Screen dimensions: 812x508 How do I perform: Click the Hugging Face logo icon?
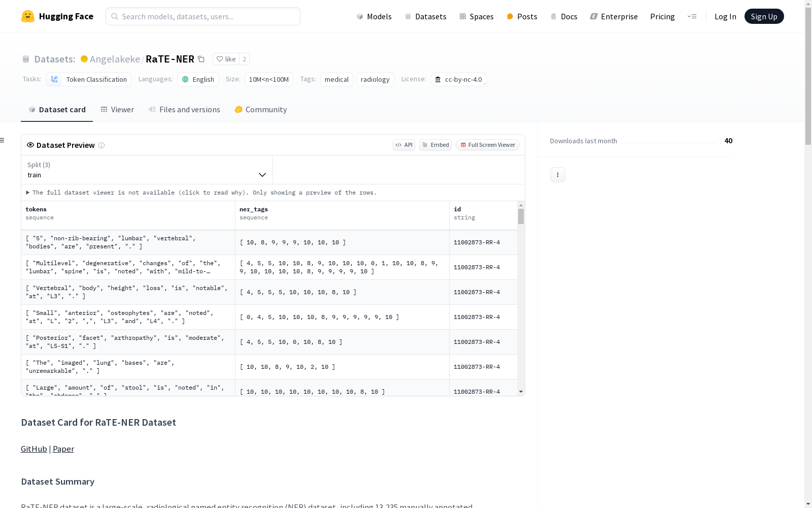[28, 16]
